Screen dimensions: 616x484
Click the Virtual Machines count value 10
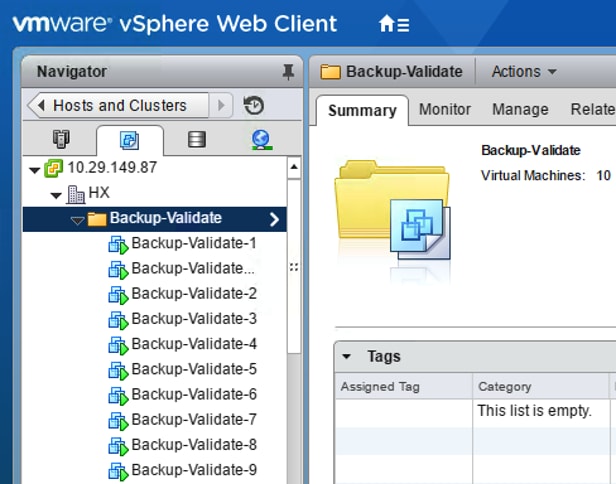[x=603, y=175]
